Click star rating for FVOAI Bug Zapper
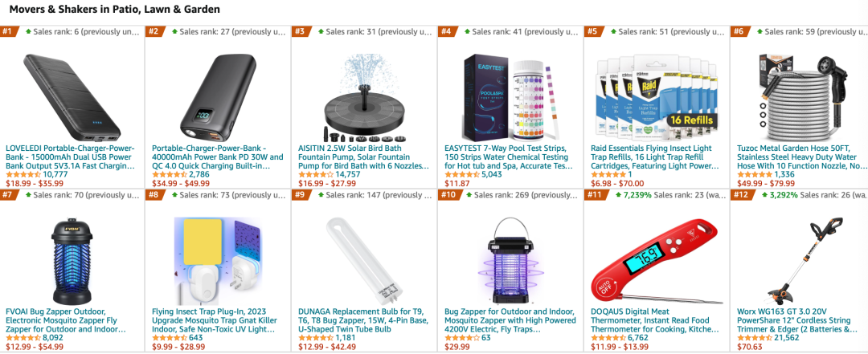 coord(23,337)
